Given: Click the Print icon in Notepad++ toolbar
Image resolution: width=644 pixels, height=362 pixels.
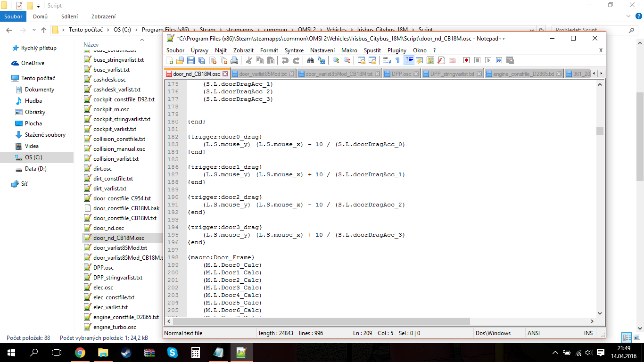Looking at the screenshot, I should pyautogui.click(x=234, y=60).
